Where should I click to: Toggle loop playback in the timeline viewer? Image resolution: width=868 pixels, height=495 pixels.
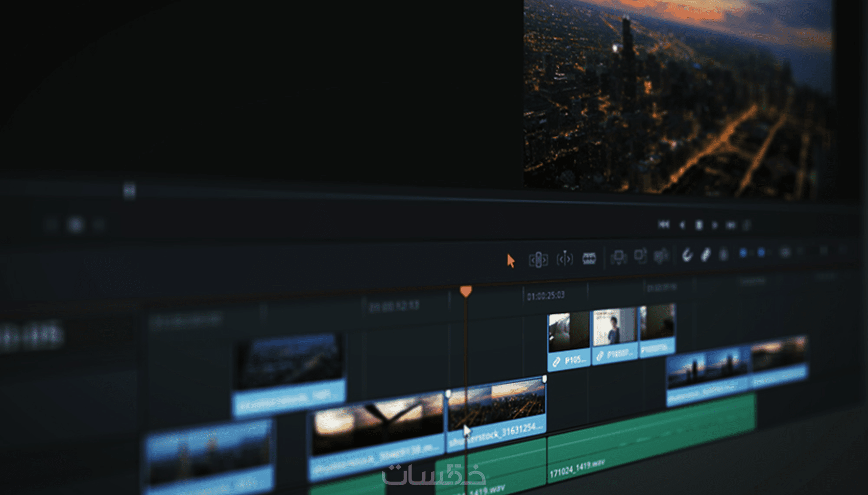tap(747, 225)
